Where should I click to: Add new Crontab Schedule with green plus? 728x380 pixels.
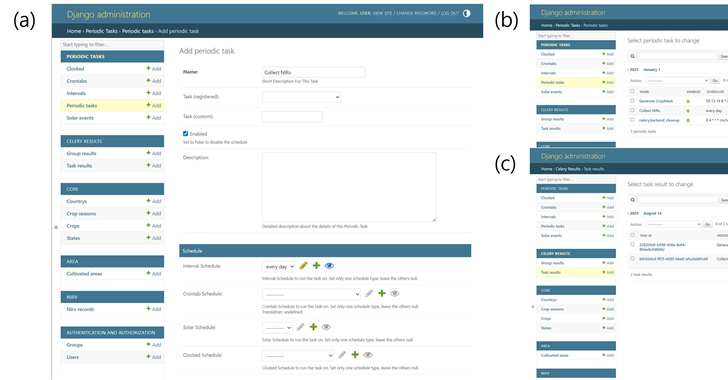[382, 293]
